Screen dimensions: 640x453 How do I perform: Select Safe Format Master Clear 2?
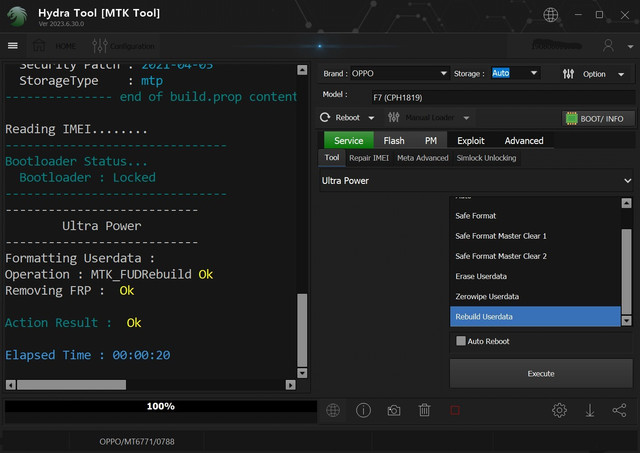tap(535, 256)
